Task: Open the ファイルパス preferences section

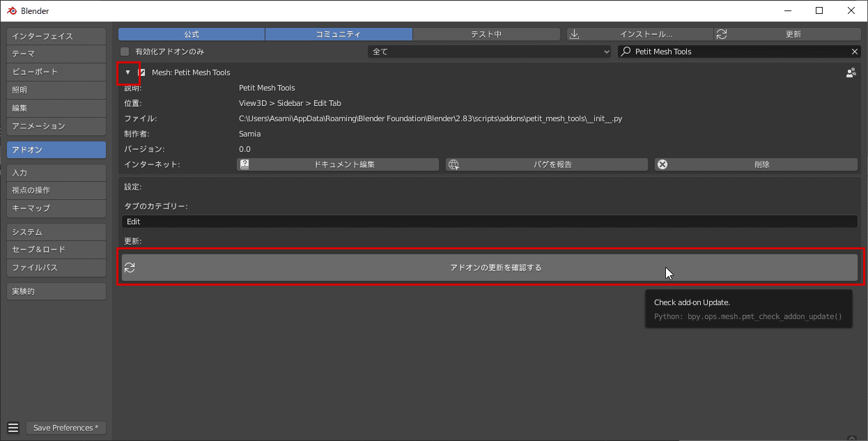Action: click(56, 268)
